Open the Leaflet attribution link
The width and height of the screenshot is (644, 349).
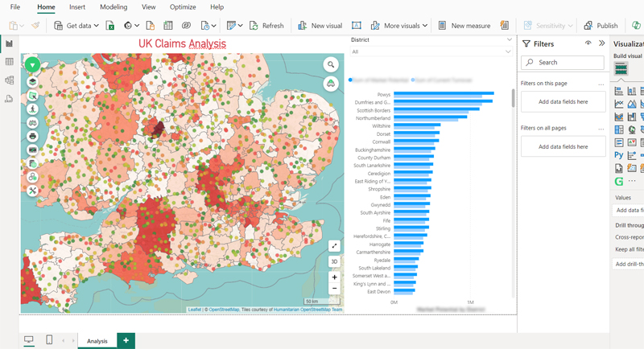tap(195, 310)
